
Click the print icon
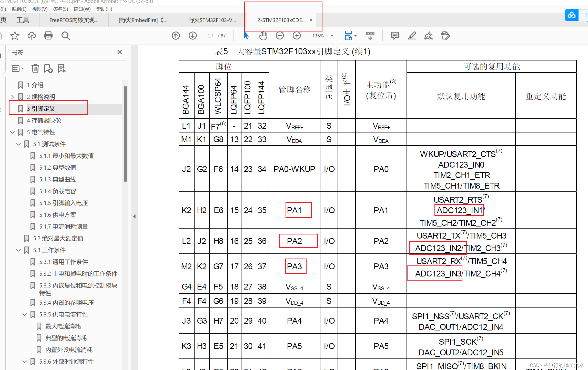(x=48, y=36)
